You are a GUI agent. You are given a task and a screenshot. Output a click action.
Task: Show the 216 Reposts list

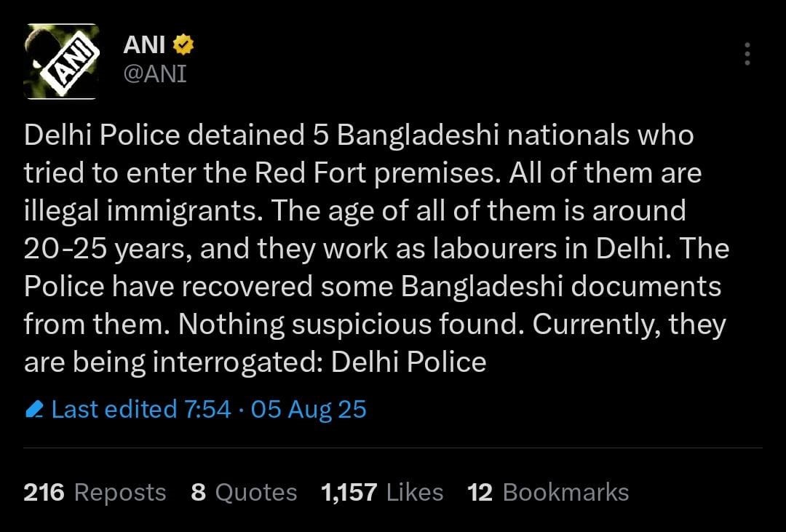pyautogui.click(x=95, y=492)
